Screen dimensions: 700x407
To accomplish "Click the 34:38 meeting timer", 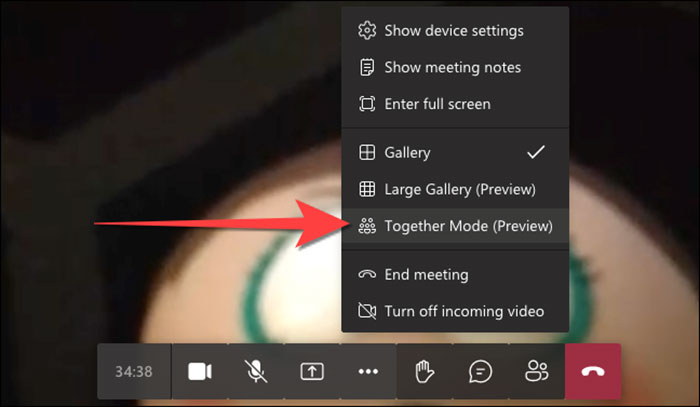I will pos(133,371).
